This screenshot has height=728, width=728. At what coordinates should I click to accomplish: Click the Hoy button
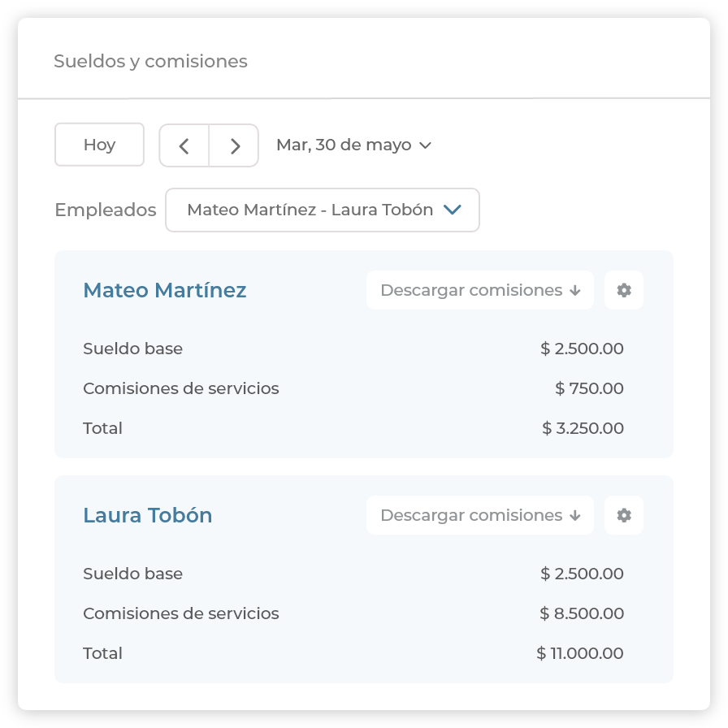point(99,145)
